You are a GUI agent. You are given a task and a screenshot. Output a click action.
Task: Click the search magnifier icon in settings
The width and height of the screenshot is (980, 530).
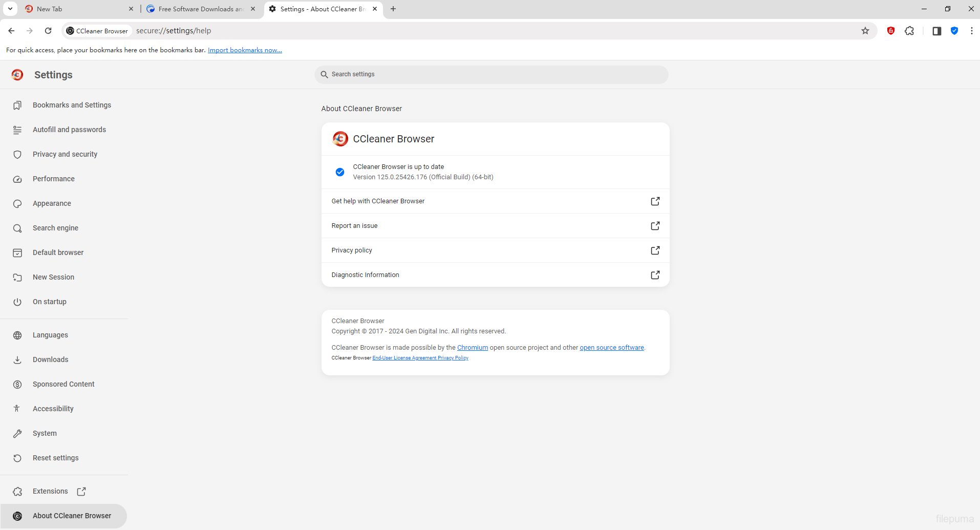pos(324,74)
